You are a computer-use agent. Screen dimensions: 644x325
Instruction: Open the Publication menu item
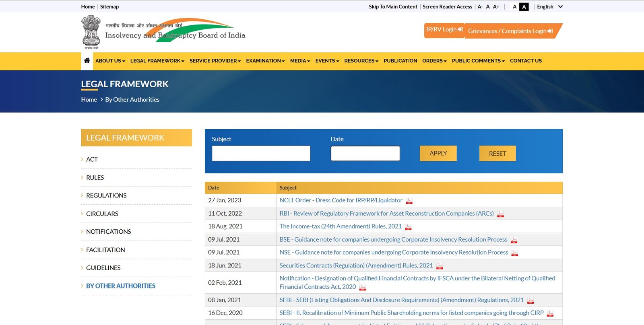(x=400, y=61)
